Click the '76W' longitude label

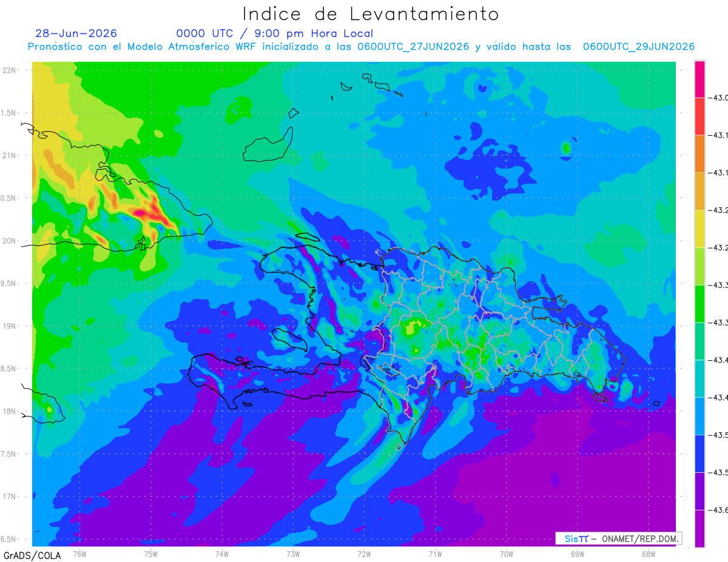click(79, 554)
